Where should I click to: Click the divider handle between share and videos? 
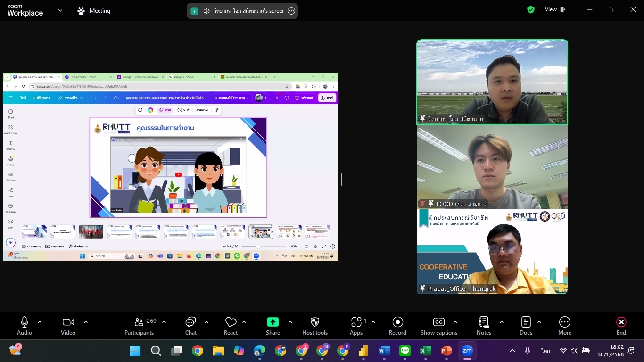pyautogui.click(x=340, y=179)
